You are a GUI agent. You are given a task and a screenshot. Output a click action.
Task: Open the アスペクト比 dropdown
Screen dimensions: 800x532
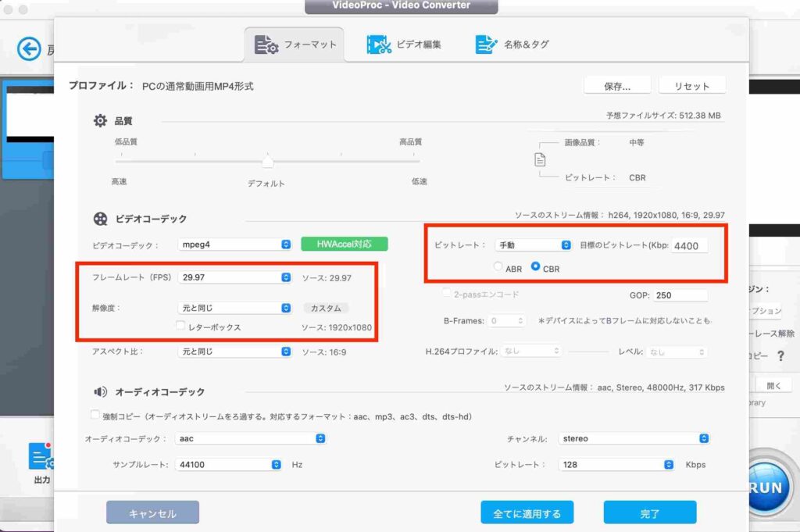pyautogui.click(x=234, y=352)
